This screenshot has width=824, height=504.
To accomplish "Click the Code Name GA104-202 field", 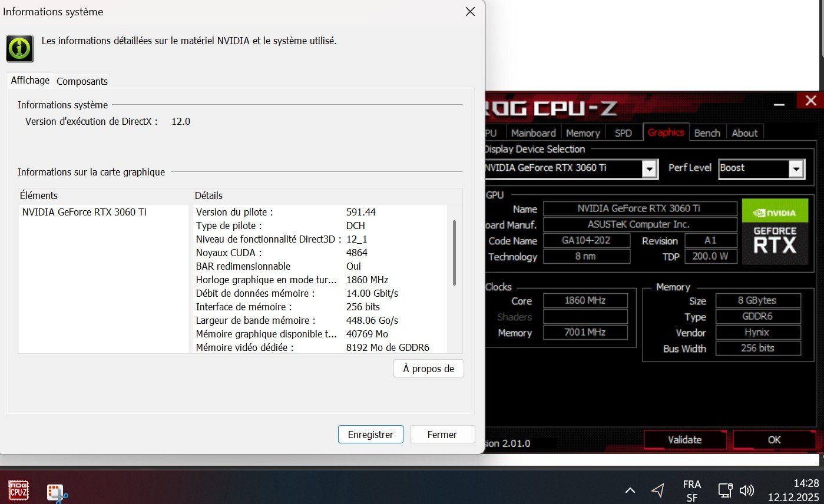I will pos(586,241).
